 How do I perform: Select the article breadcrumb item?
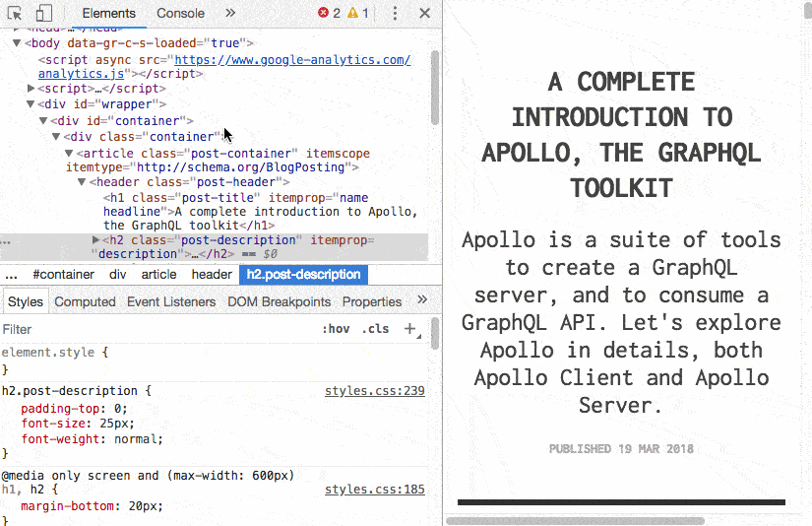158,275
